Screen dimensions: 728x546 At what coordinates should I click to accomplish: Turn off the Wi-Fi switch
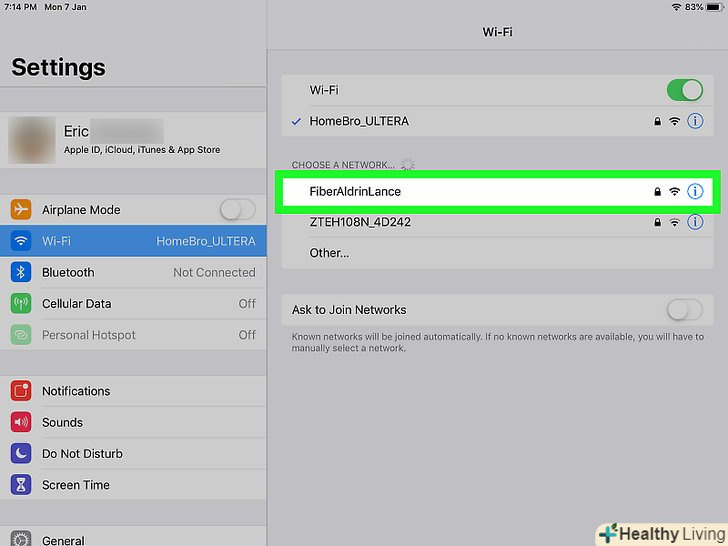click(685, 90)
